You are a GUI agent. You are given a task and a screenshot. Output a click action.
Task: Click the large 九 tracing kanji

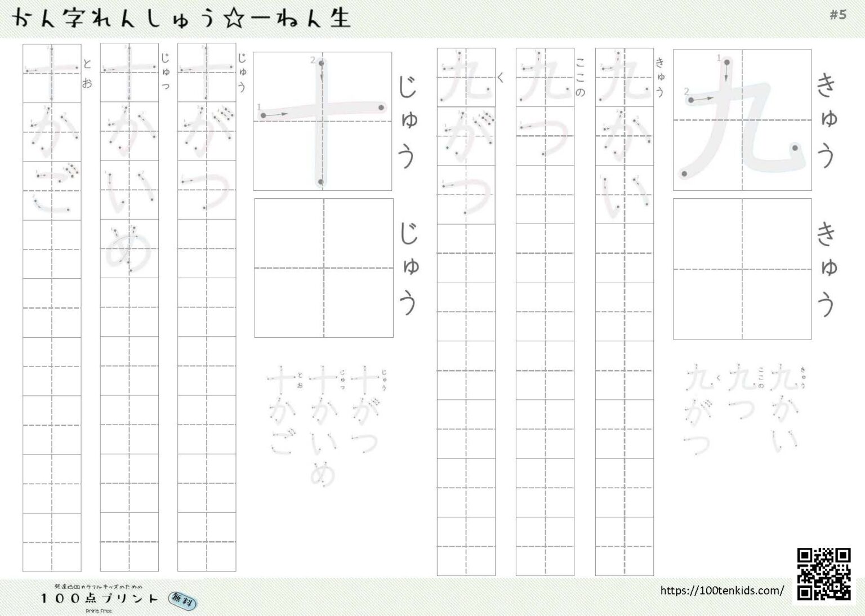click(742, 119)
